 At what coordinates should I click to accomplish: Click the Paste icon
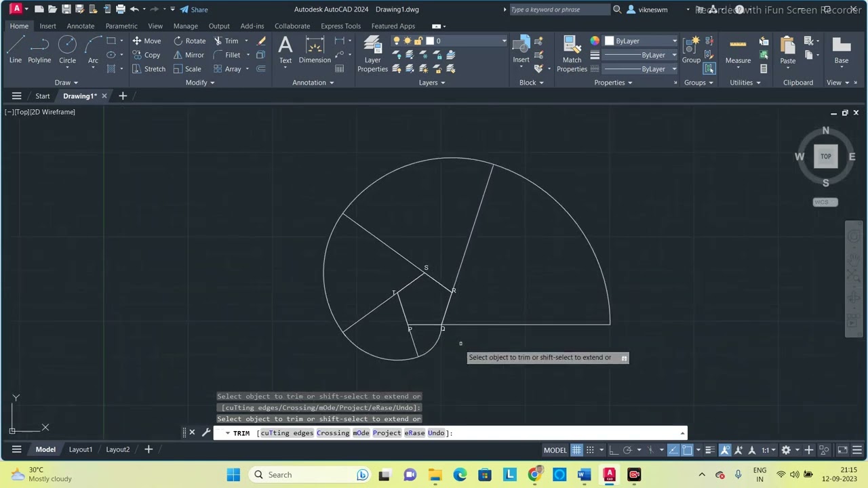point(787,49)
